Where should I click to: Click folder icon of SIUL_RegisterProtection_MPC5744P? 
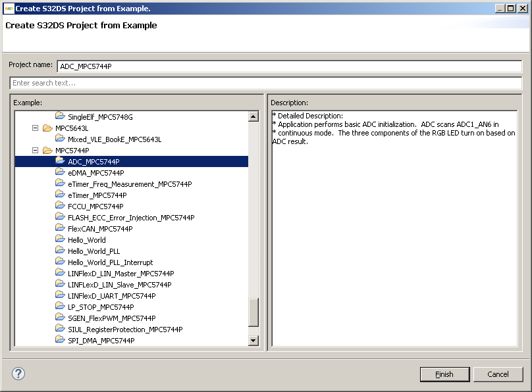[60, 329]
